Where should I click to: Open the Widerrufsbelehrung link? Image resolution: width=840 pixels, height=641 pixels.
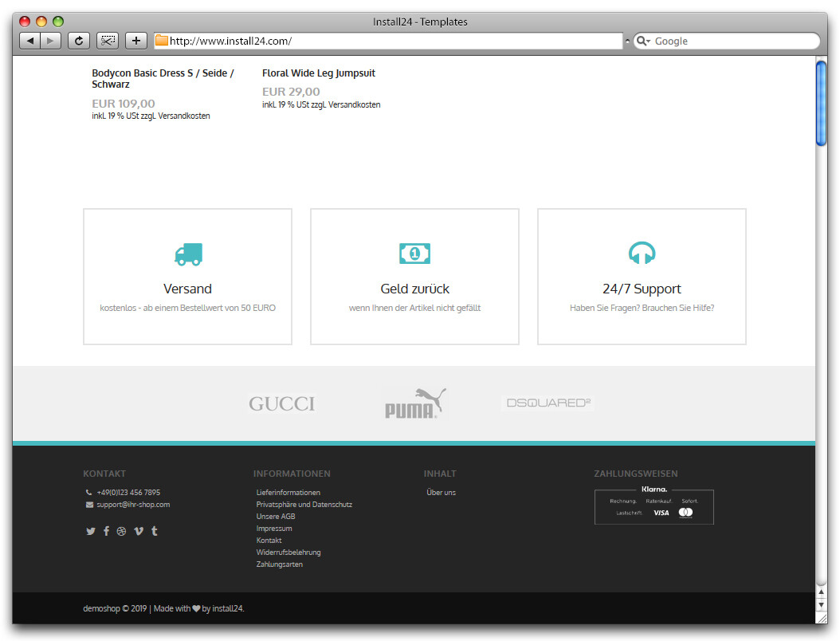[x=289, y=553]
